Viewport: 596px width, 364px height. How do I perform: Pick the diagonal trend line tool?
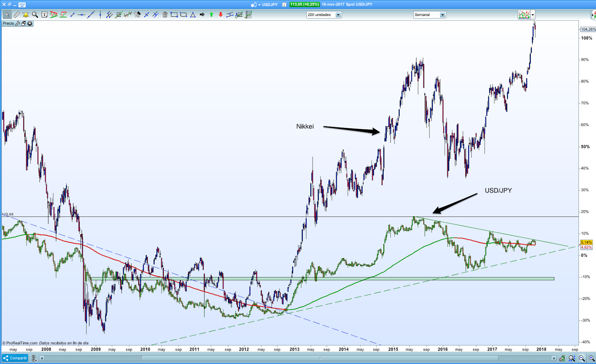point(91,15)
